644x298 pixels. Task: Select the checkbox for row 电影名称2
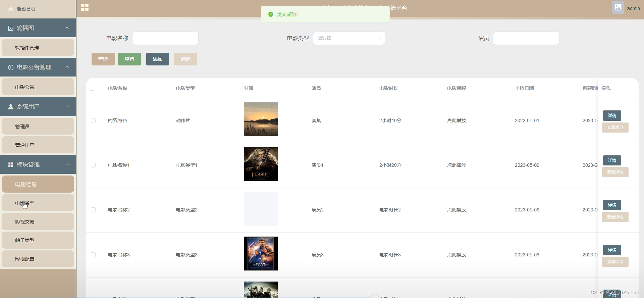point(93,210)
